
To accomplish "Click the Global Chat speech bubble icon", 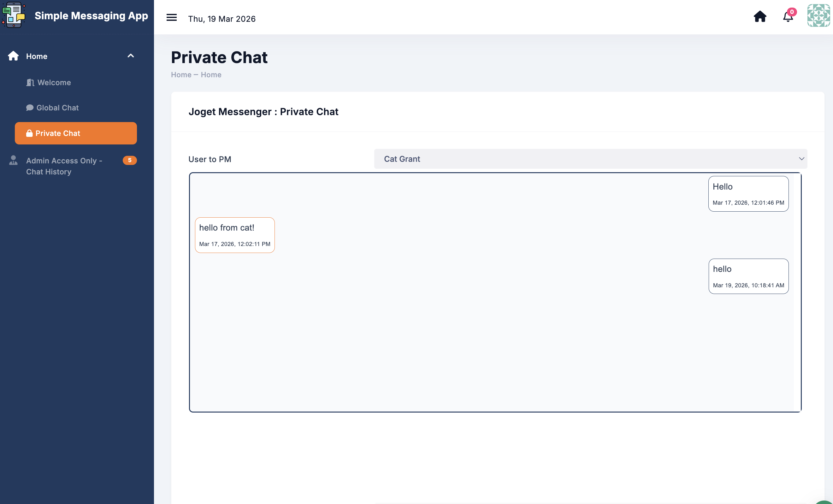I will tap(30, 108).
